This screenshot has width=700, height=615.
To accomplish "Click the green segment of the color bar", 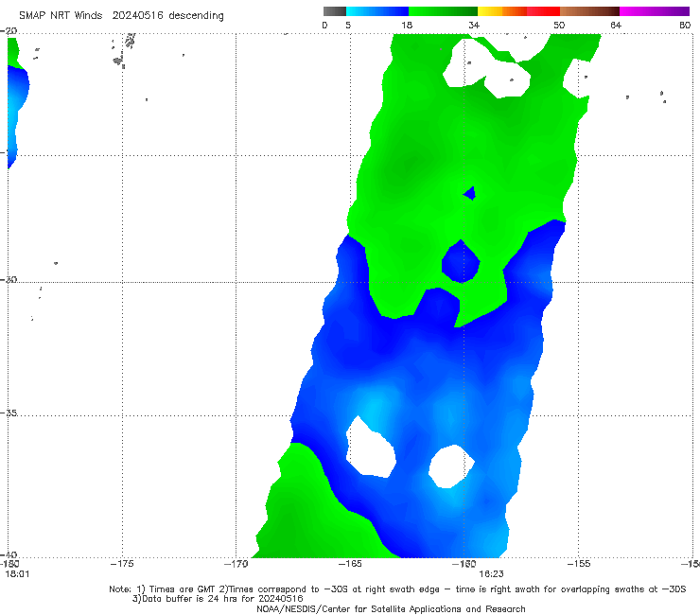I will [444, 11].
